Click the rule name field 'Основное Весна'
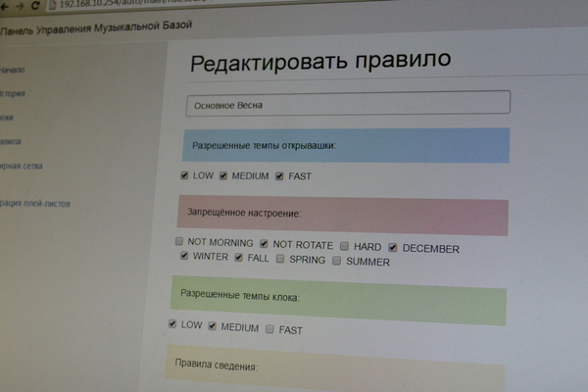Screen dimensions: 588x392 347,104
